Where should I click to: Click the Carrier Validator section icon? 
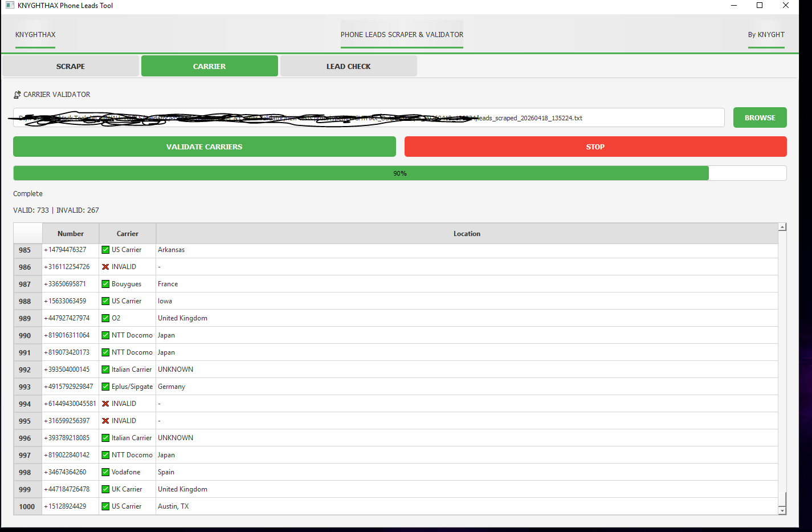coord(17,95)
